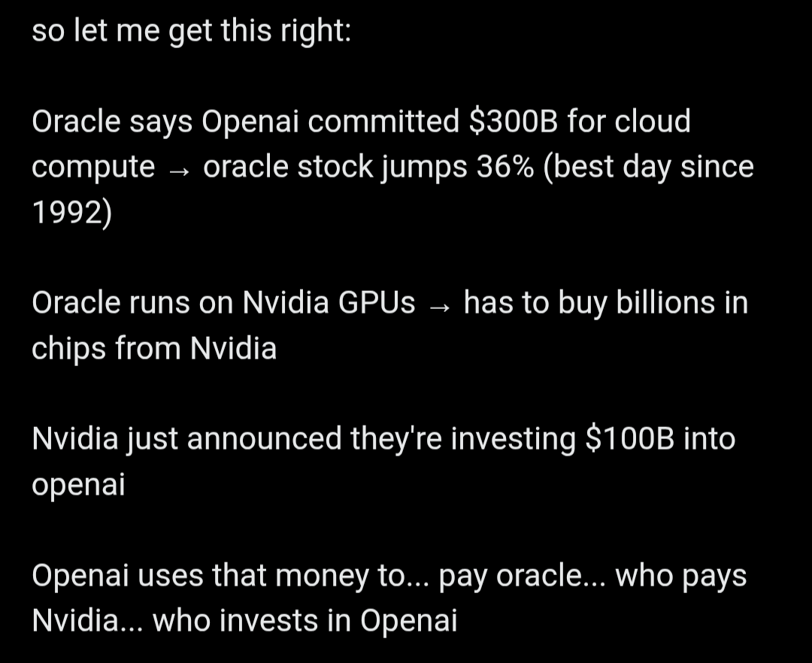Click the phrase 'oracle stock jumps'
Viewport: 812px width, 663px height.
tap(335, 168)
